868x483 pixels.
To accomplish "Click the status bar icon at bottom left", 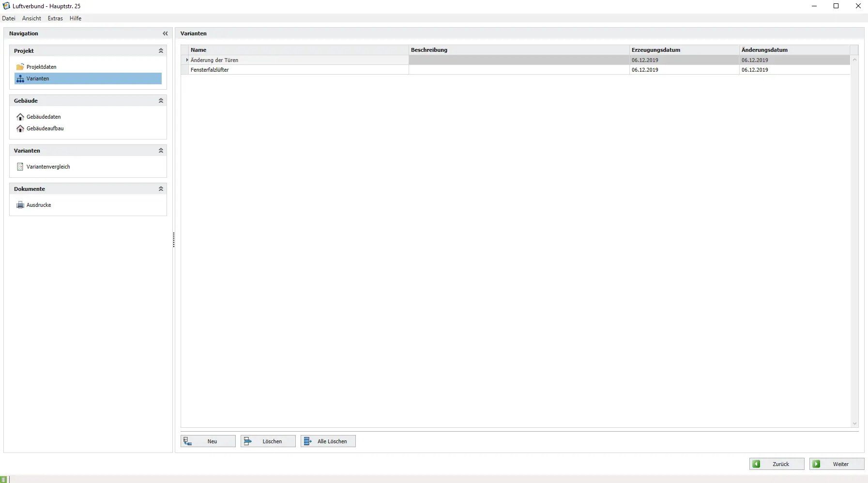I will pos(4,479).
